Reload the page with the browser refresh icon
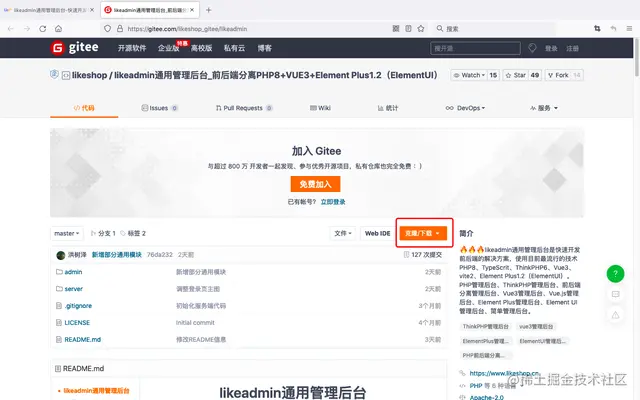The height and width of the screenshot is (400, 640). pyautogui.click(x=42, y=29)
